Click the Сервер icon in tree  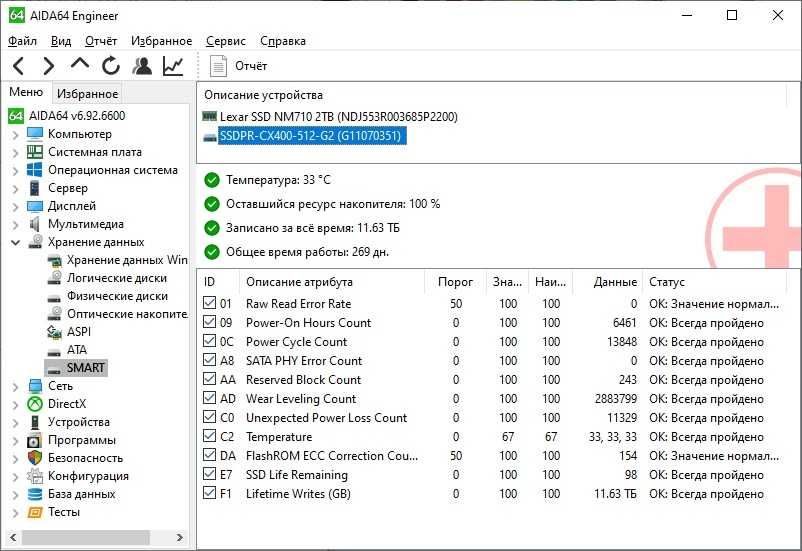click(35, 188)
